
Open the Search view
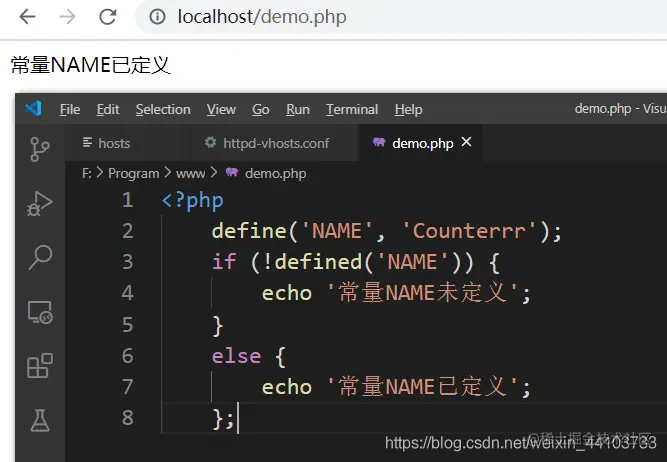click(40, 257)
